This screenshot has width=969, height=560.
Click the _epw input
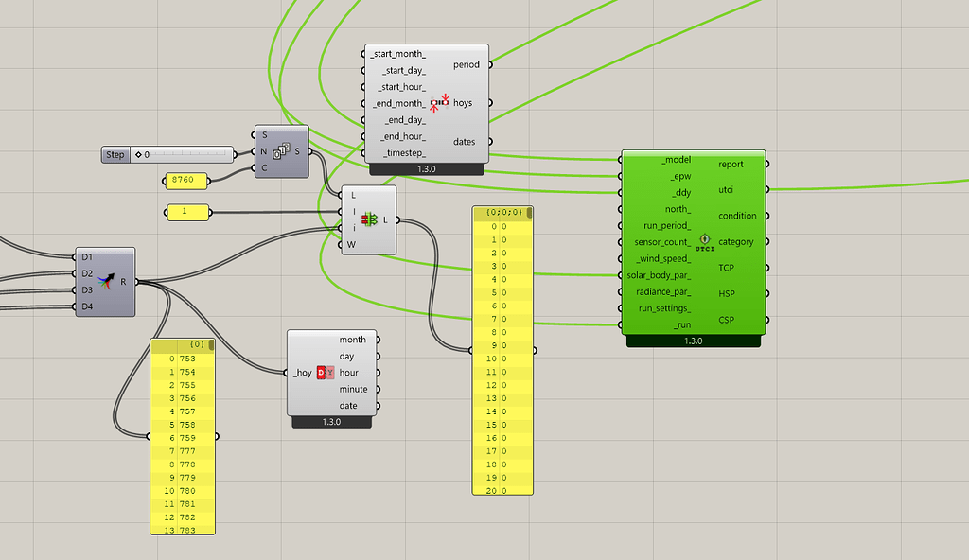pyautogui.click(x=680, y=176)
